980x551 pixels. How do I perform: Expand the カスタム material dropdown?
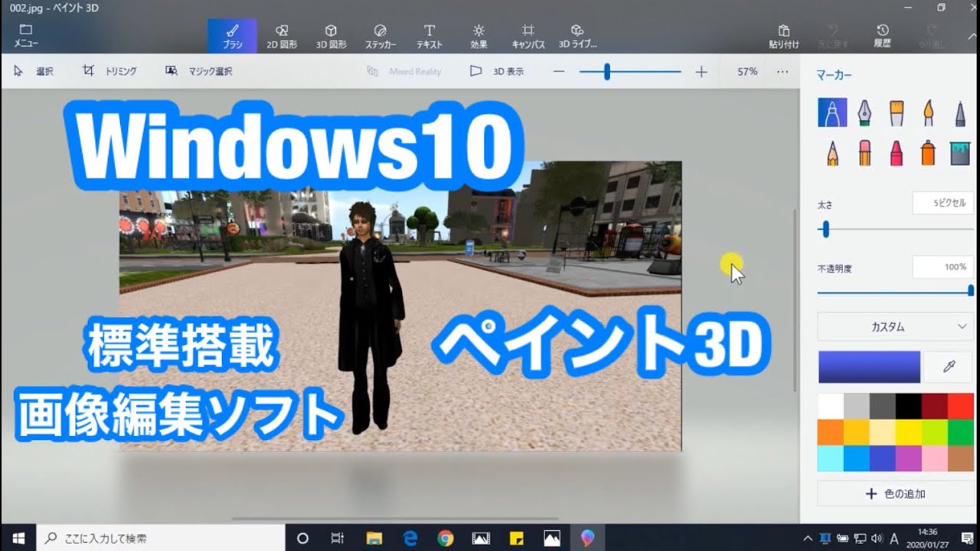point(896,327)
